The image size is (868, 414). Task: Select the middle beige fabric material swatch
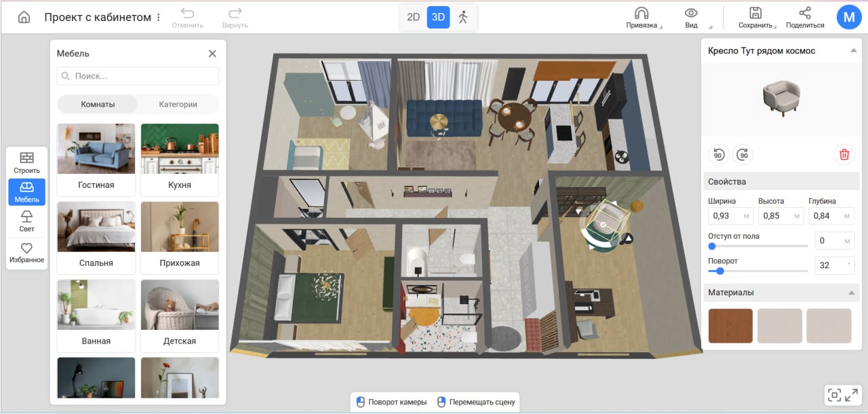click(x=780, y=326)
